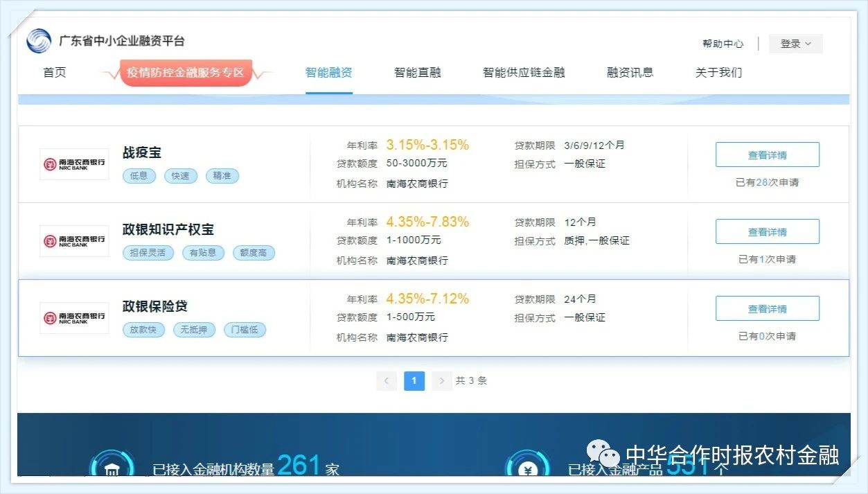Go to previous page arrow

click(x=387, y=380)
